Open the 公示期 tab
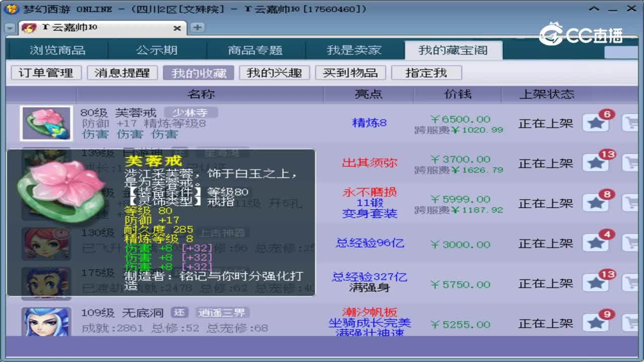The width and height of the screenshot is (644, 362). coord(156,50)
